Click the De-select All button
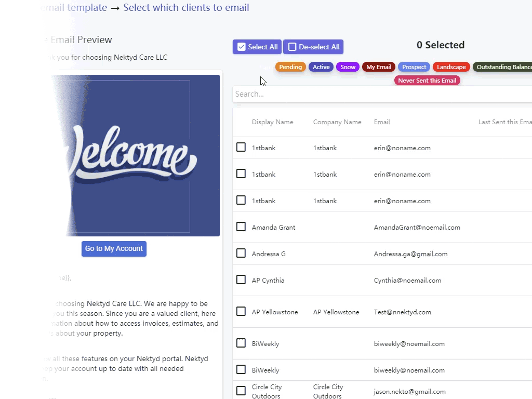 coord(313,46)
